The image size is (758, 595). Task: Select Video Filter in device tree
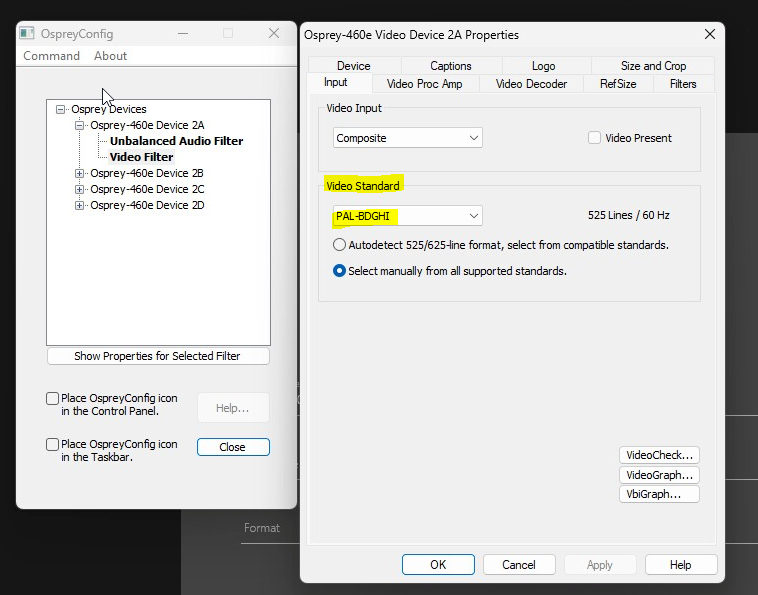coord(141,157)
